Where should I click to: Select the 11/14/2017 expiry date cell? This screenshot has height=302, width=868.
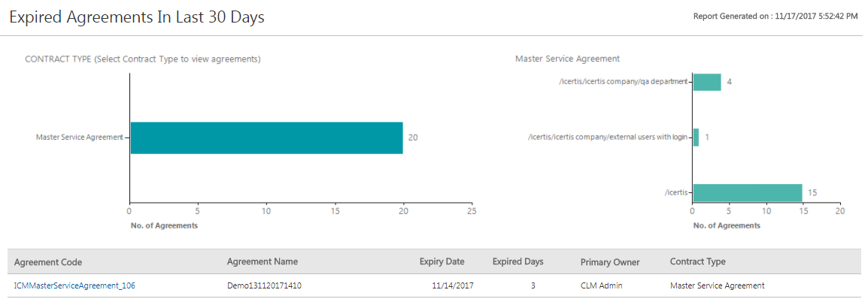452,285
